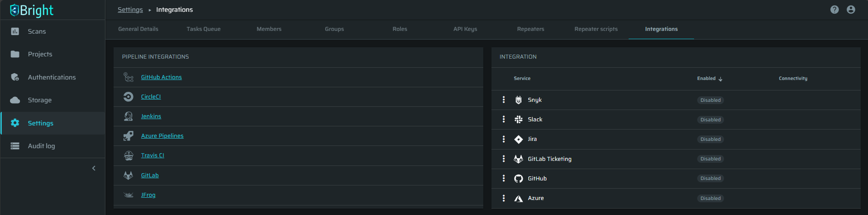Sort by the Service column header
Image resolution: width=868 pixels, height=215 pixels.
click(522, 79)
